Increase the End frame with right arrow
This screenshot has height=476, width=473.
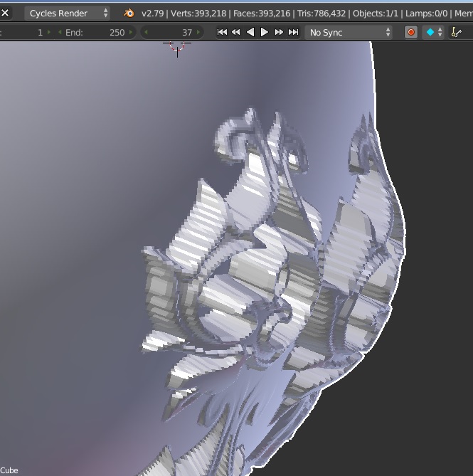tap(131, 32)
